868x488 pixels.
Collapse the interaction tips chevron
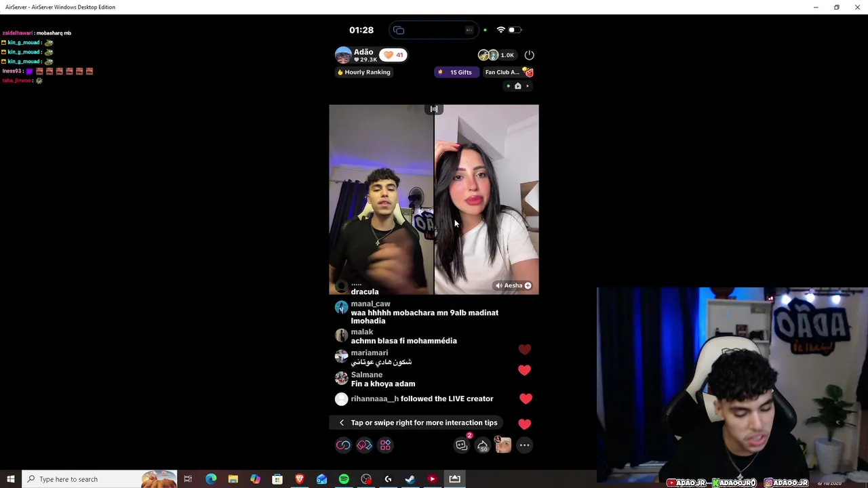coord(341,423)
